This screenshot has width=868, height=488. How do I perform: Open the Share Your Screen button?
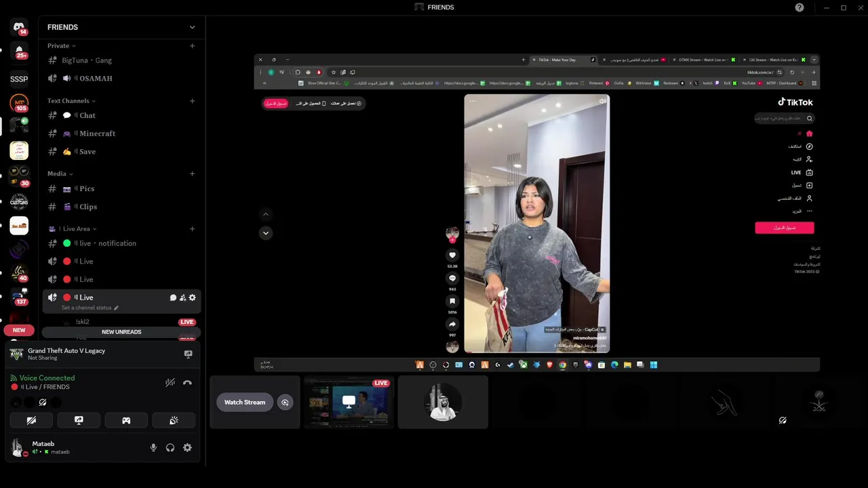[x=79, y=420]
